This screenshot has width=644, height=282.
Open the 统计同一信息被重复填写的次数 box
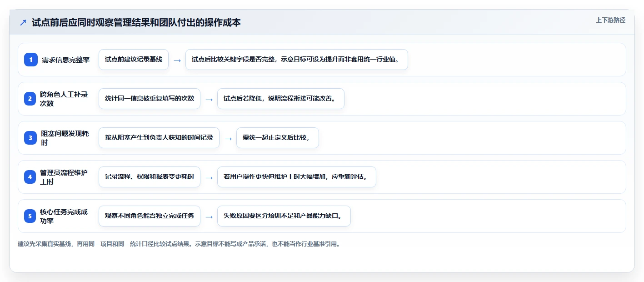[150, 99]
